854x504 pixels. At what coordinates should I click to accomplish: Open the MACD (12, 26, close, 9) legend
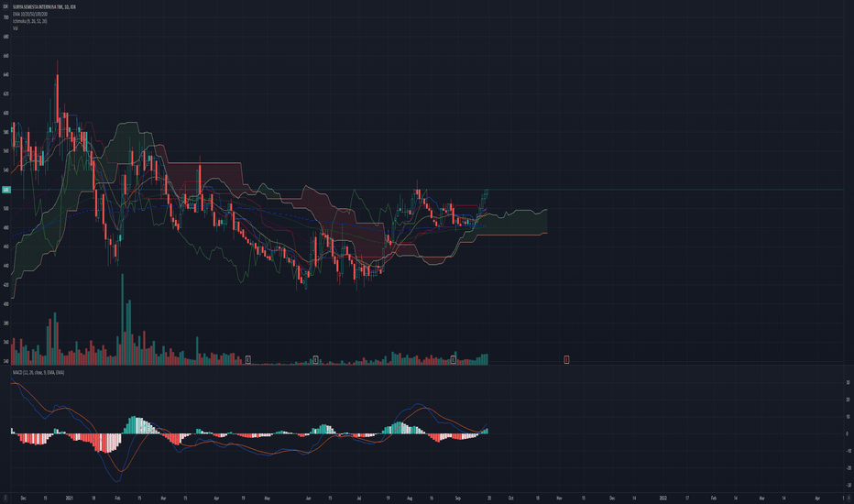(x=38, y=373)
